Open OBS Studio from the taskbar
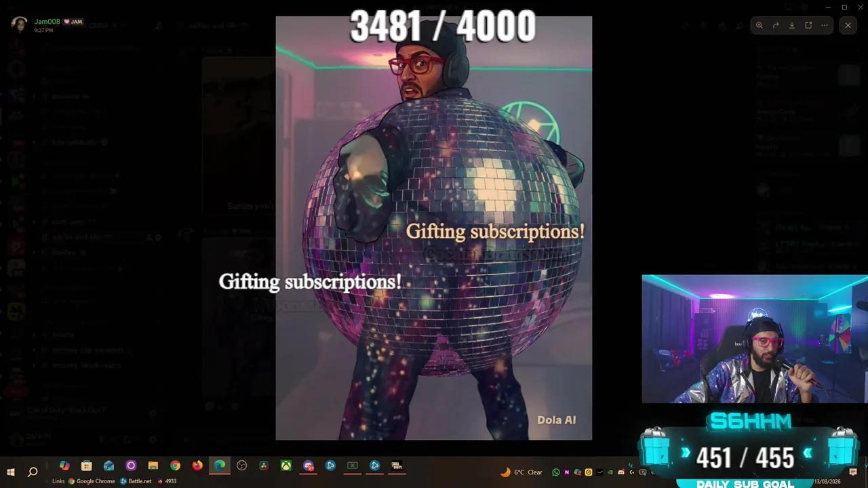 (242, 466)
